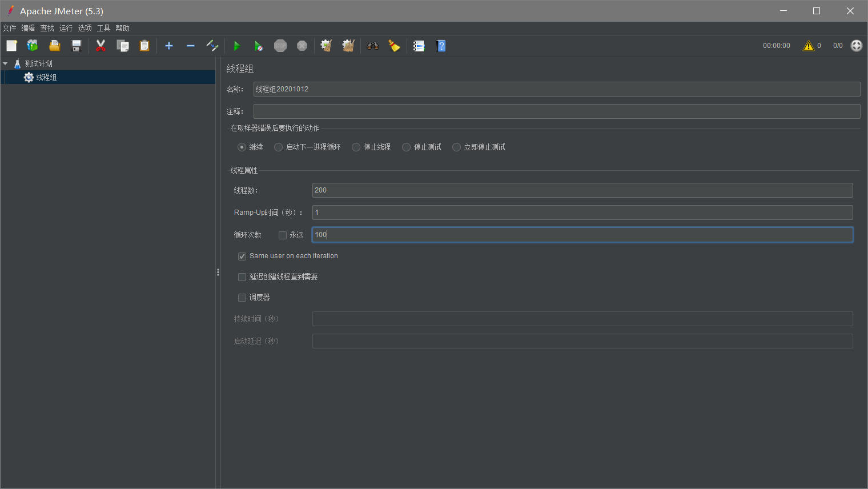868x489 pixels.
Task: Click the Open file folder icon
Action: point(54,46)
